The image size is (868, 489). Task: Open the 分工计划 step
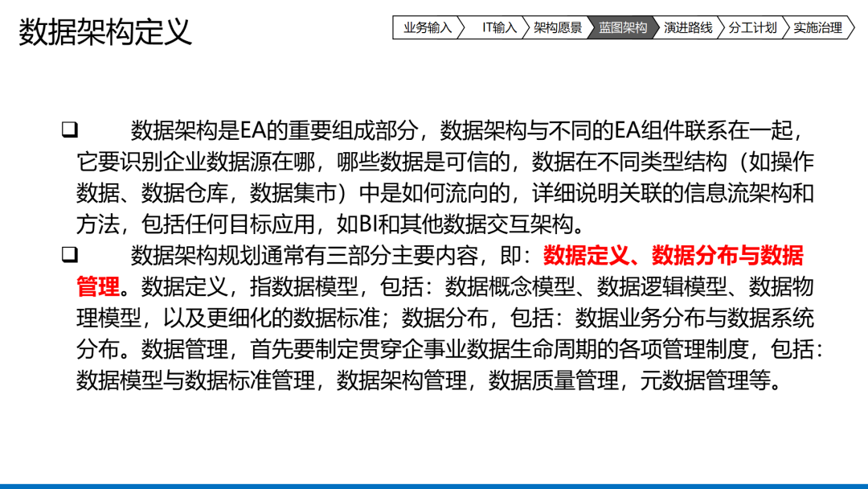pos(753,27)
